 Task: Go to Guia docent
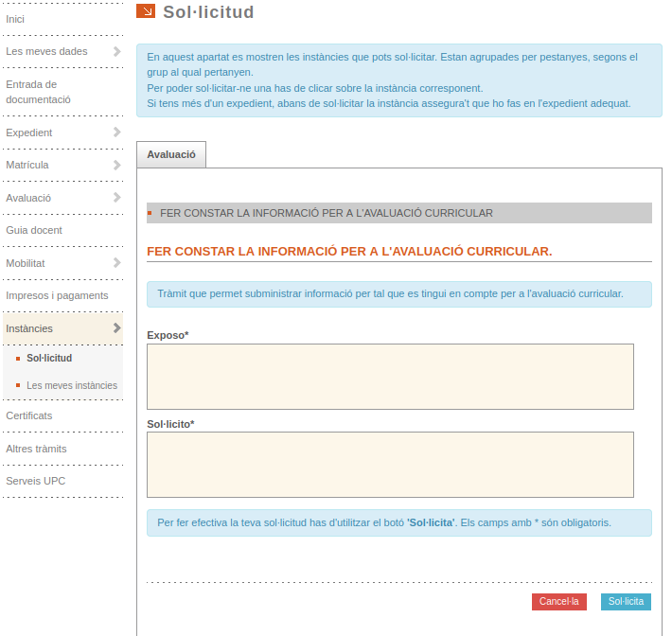34,230
